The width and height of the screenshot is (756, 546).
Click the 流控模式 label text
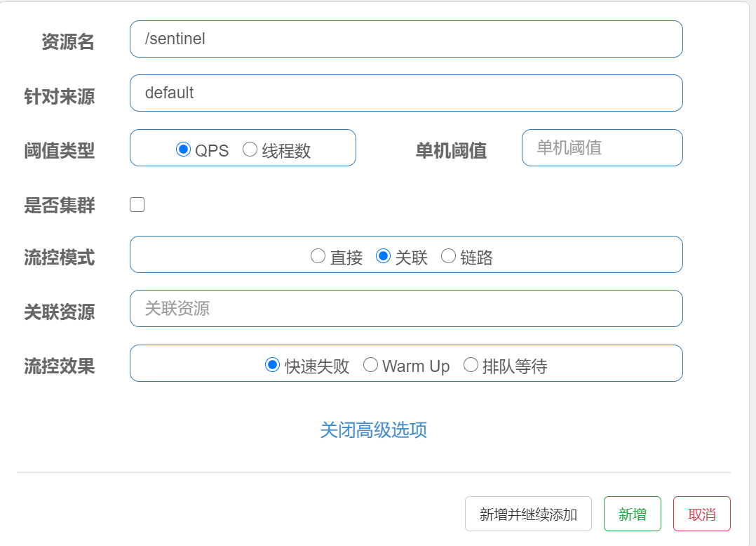(x=60, y=258)
